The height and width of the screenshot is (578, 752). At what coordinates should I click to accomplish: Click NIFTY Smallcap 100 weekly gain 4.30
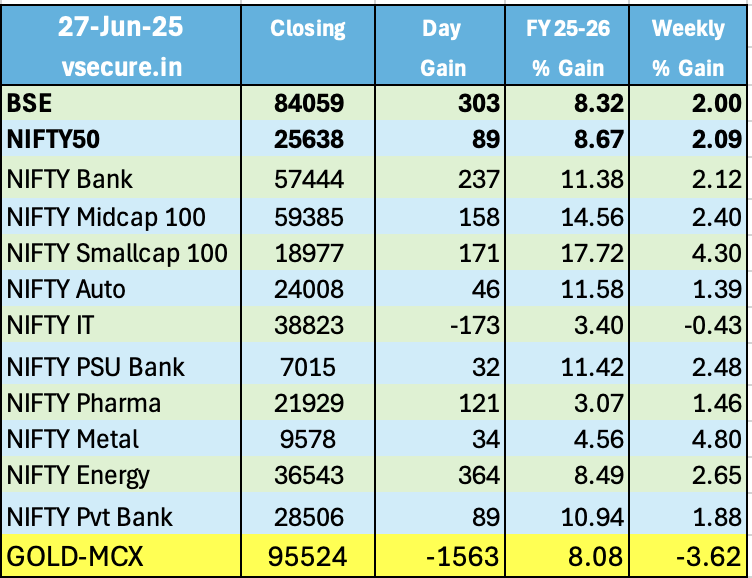[712, 254]
